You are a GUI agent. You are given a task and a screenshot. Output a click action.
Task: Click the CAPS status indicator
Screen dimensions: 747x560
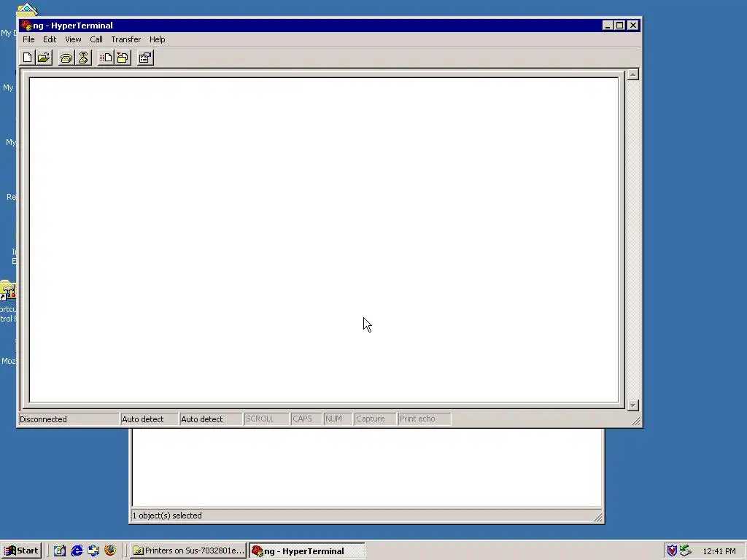click(306, 419)
